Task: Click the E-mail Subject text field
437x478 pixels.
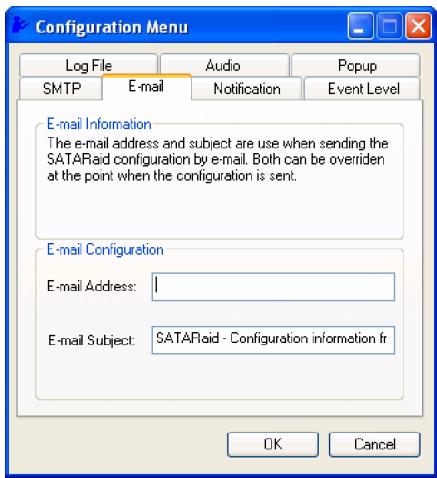Action: (273, 340)
